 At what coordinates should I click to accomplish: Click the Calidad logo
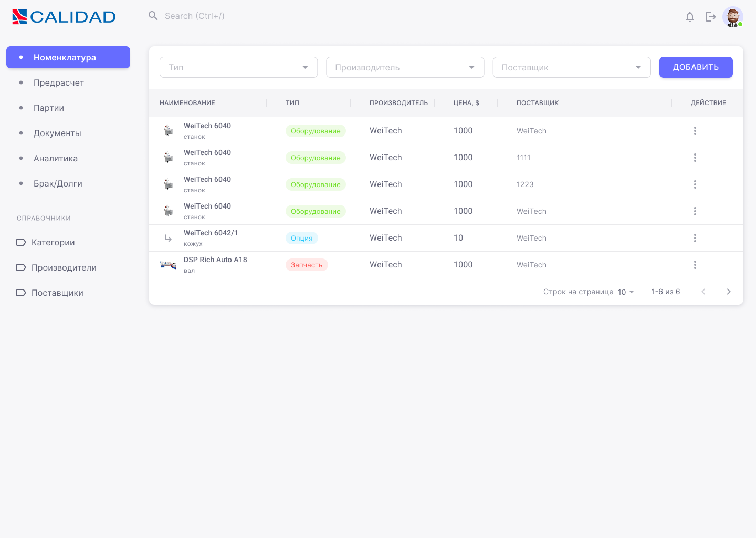(x=64, y=17)
